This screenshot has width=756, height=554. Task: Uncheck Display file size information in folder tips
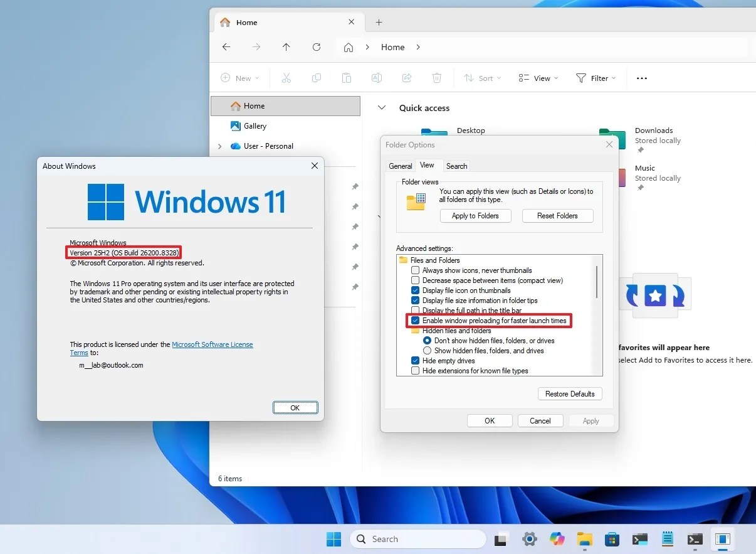[415, 301]
